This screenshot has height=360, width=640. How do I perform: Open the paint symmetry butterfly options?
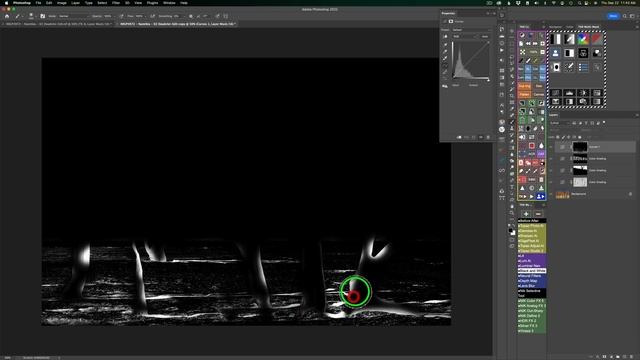pos(226,16)
